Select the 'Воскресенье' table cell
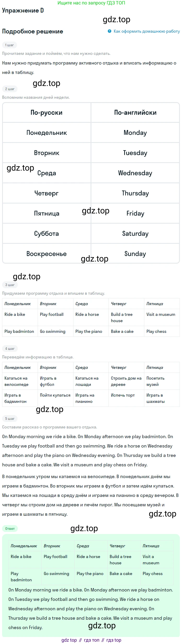Image resolution: width=183 pixels, height=644 pixels. pyautogui.click(x=47, y=254)
